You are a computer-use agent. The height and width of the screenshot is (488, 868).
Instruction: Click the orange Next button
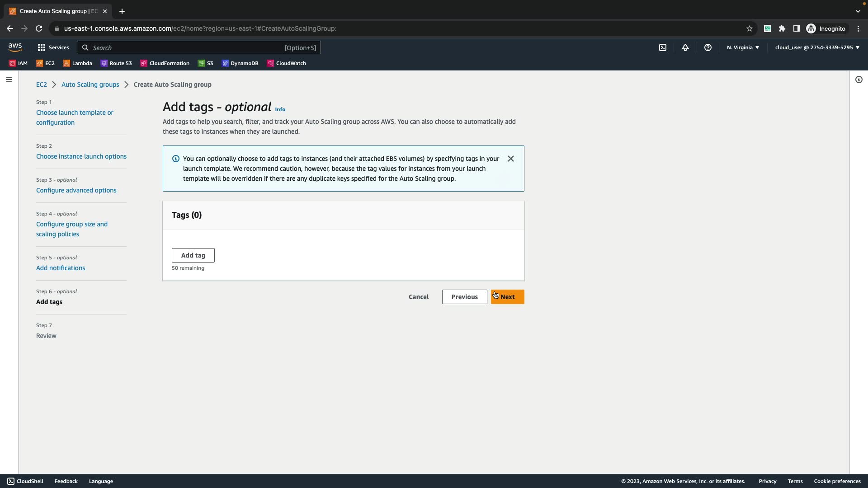(507, 297)
